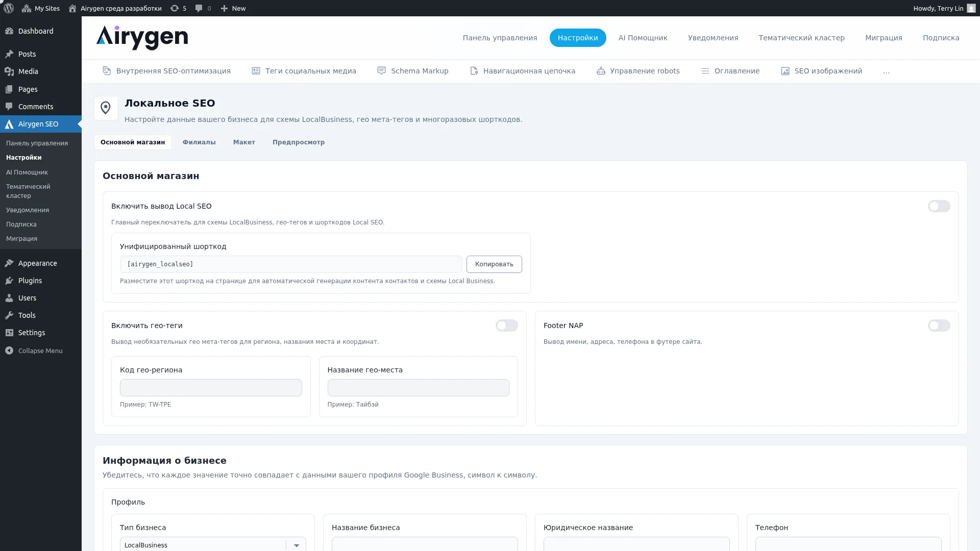Toggle Включить вывод Local SEO switch
Viewport: 980px width, 551px height.
(x=939, y=206)
